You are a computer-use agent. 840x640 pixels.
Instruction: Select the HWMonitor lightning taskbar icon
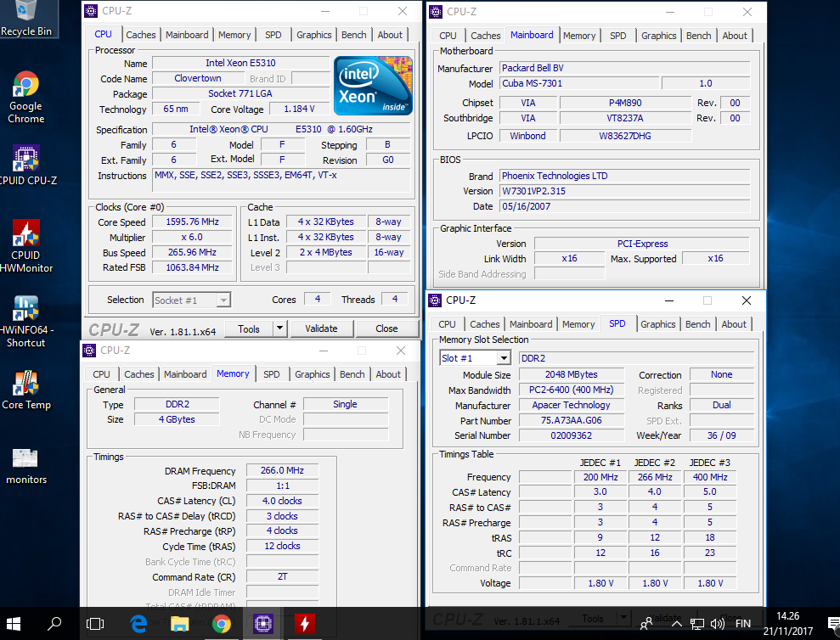pos(304,623)
